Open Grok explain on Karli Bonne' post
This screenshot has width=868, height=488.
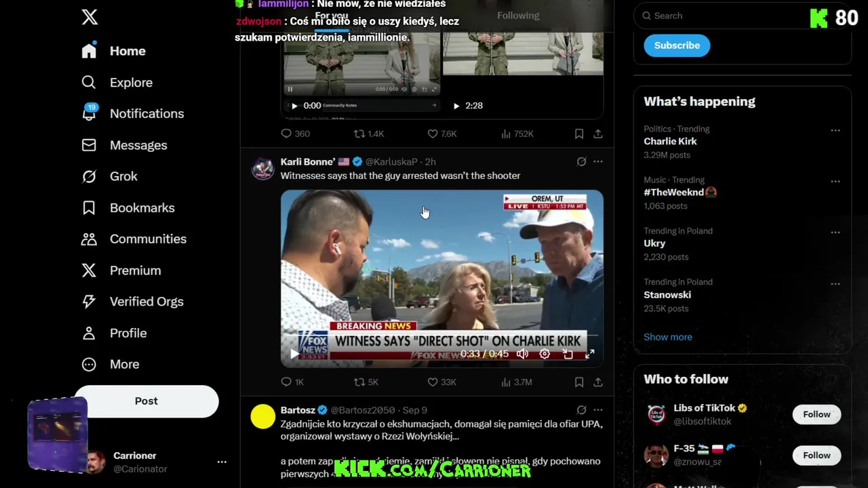click(581, 162)
